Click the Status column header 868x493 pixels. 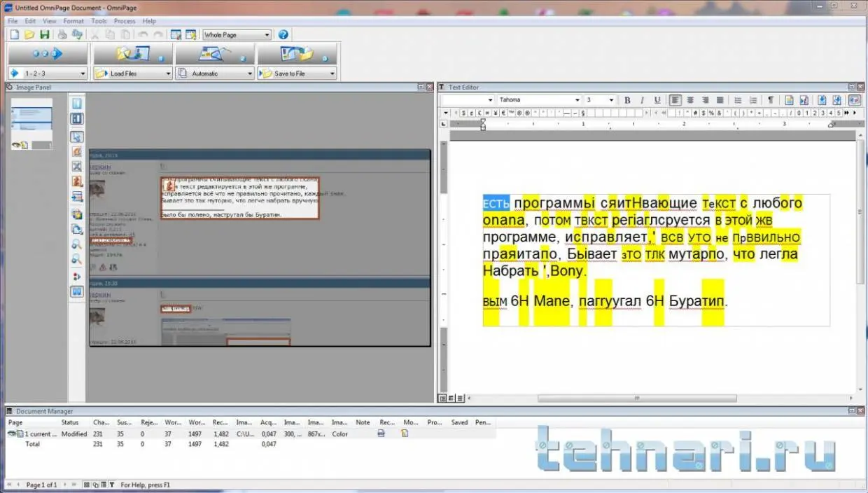coord(69,422)
